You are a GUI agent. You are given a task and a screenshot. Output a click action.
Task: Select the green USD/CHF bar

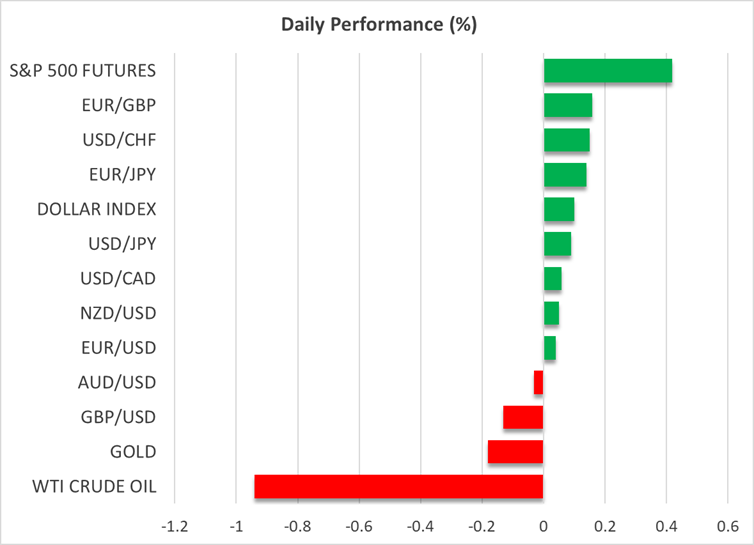pyautogui.click(x=566, y=140)
